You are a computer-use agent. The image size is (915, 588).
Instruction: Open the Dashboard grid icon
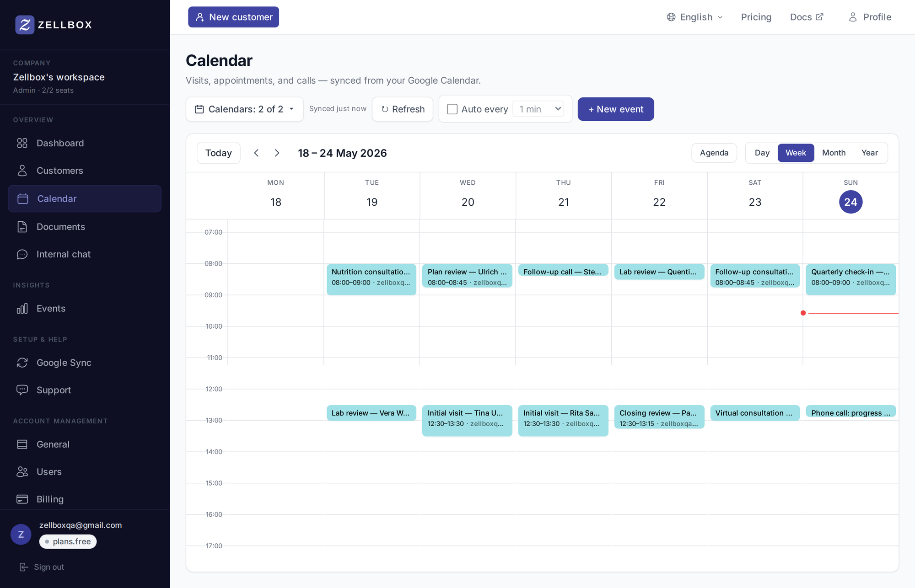click(22, 143)
